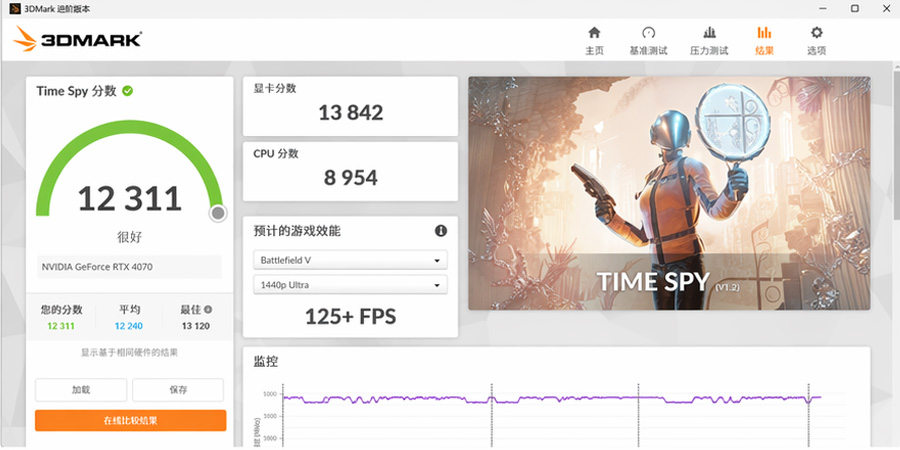The height and width of the screenshot is (450, 900).
Task: Click the score gauge end knob
Action: click(x=218, y=214)
